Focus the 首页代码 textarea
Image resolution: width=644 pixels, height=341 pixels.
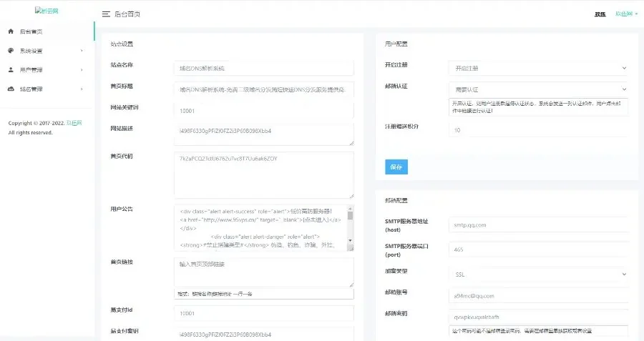click(x=263, y=175)
